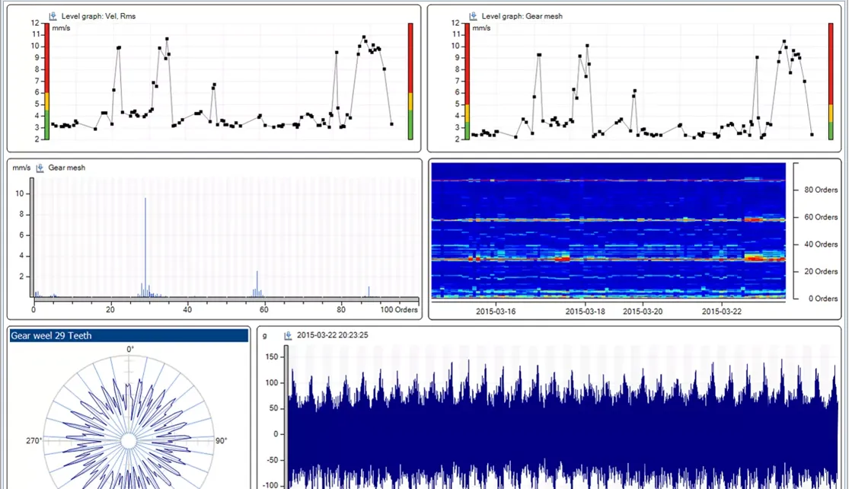The image size is (868, 489).
Task: Click the spectrum's vertical gray amplitude scale bar
Action: (x=31, y=238)
